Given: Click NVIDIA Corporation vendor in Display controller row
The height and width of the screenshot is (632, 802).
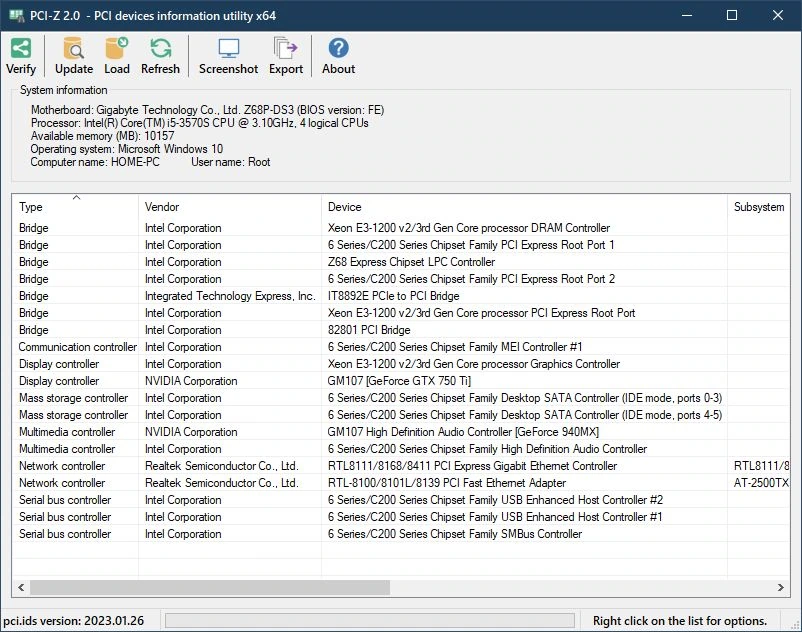Looking at the screenshot, I should coord(191,380).
